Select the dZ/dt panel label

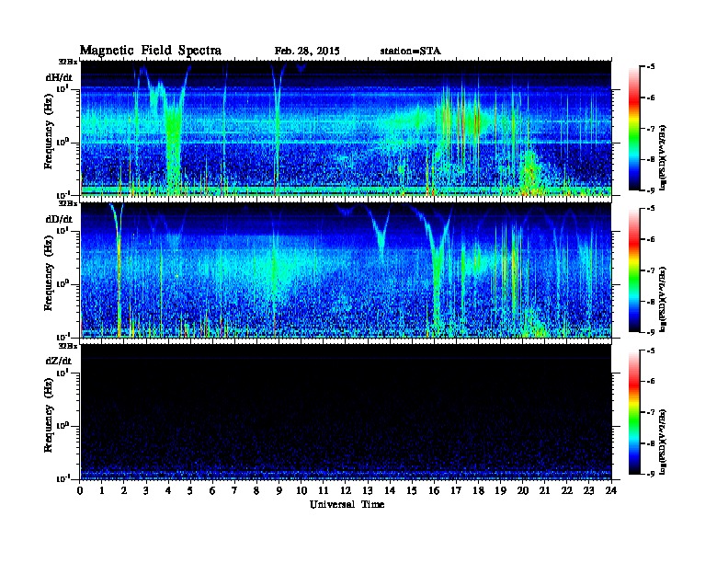pos(59,361)
